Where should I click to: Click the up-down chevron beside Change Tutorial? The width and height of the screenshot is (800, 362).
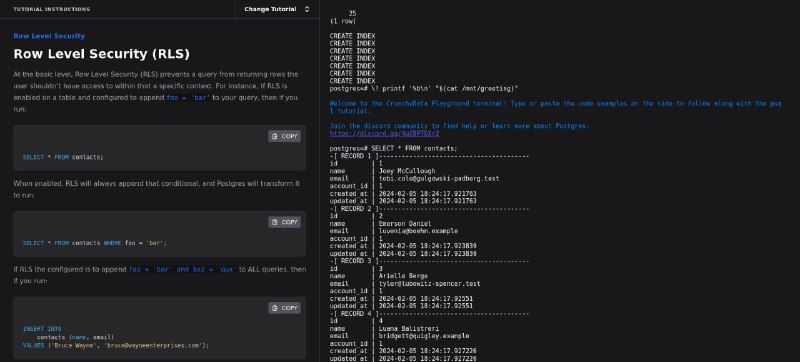(307, 9)
